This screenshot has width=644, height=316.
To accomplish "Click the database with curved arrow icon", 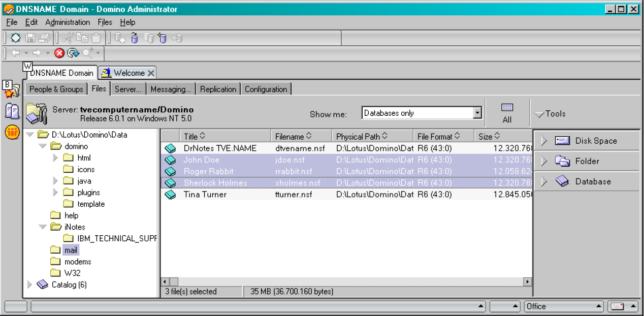I will click(135, 38).
